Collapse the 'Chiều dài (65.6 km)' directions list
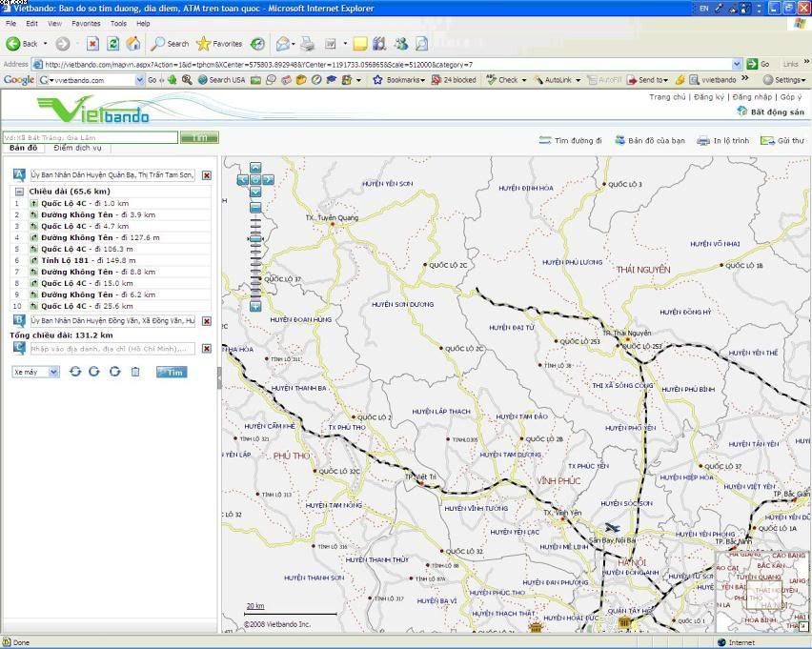The height and width of the screenshot is (649, 812). (x=19, y=192)
